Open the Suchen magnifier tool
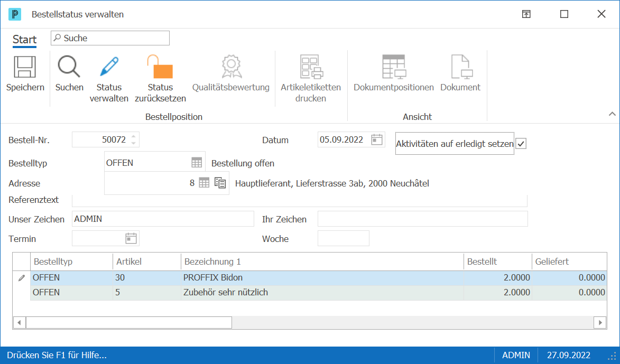 pyautogui.click(x=69, y=67)
